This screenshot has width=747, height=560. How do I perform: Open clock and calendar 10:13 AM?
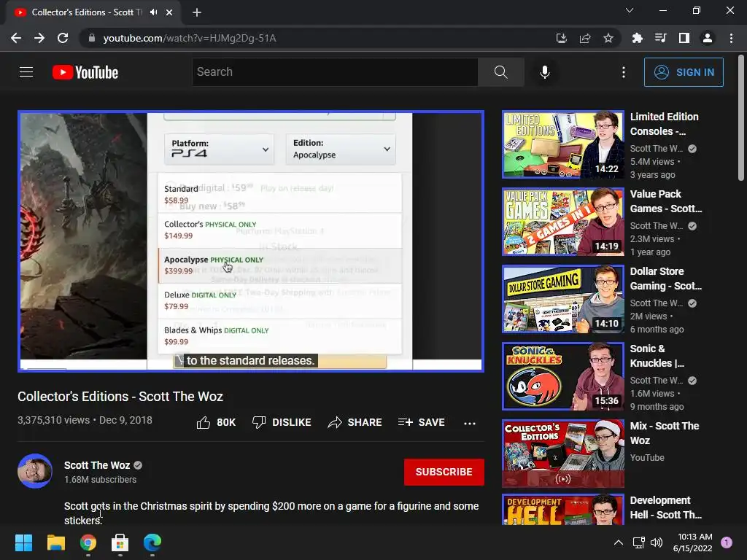tap(692, 542)
